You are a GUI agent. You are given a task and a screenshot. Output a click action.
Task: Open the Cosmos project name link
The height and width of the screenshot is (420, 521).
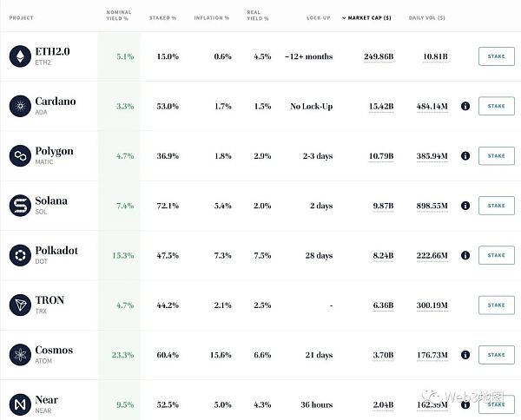pos(54,350)
